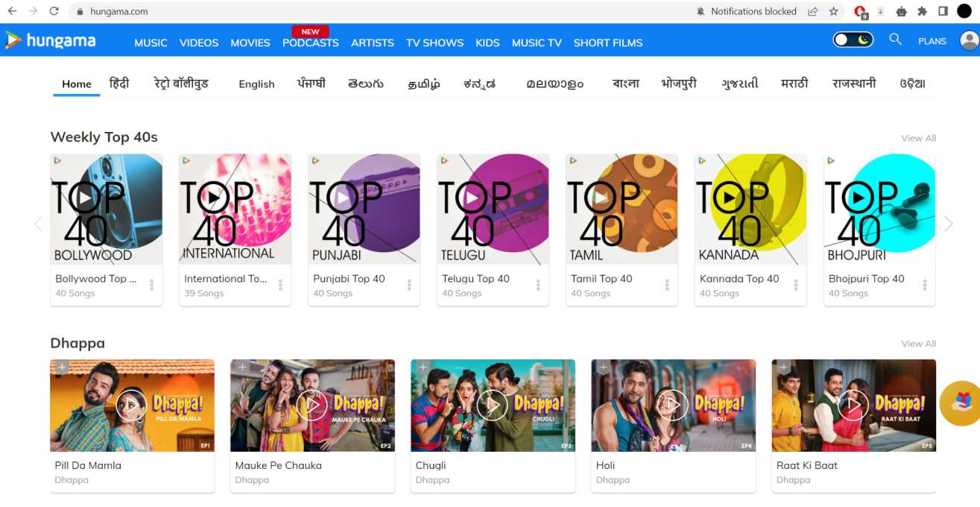Reload the page with refresh icon

(x=54, y=11)
